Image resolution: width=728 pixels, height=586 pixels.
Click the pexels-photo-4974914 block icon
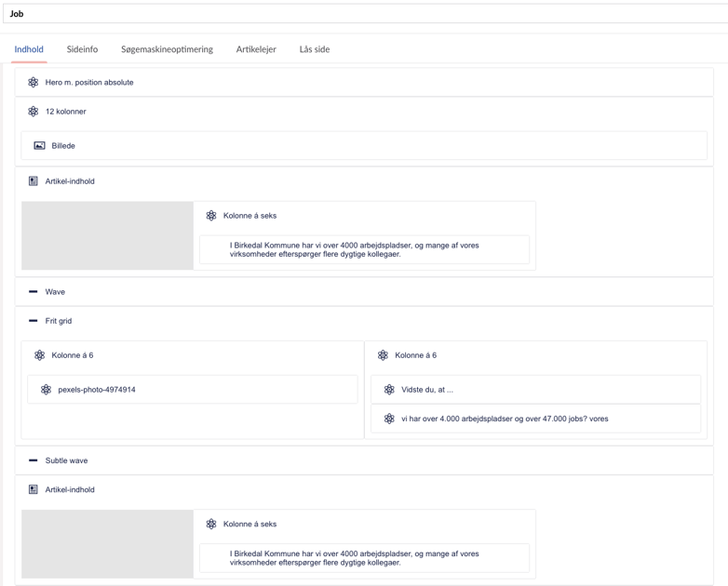(x=46, y=390)
